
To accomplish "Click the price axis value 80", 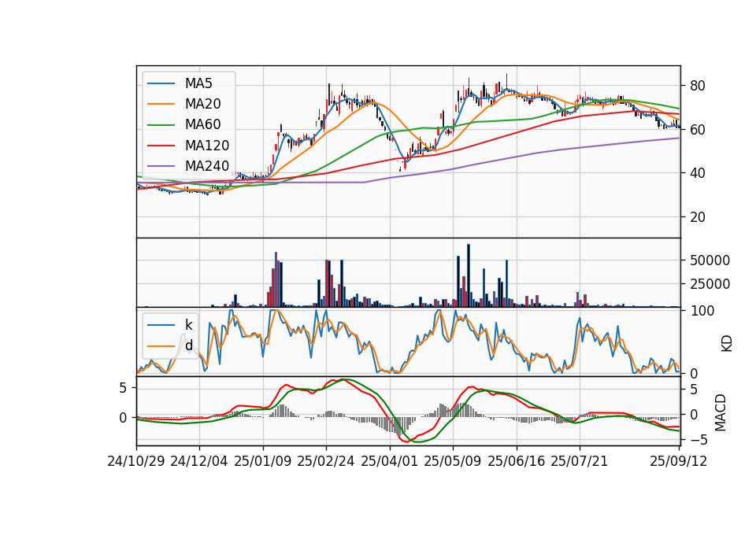I will click(x=698, y=86).
